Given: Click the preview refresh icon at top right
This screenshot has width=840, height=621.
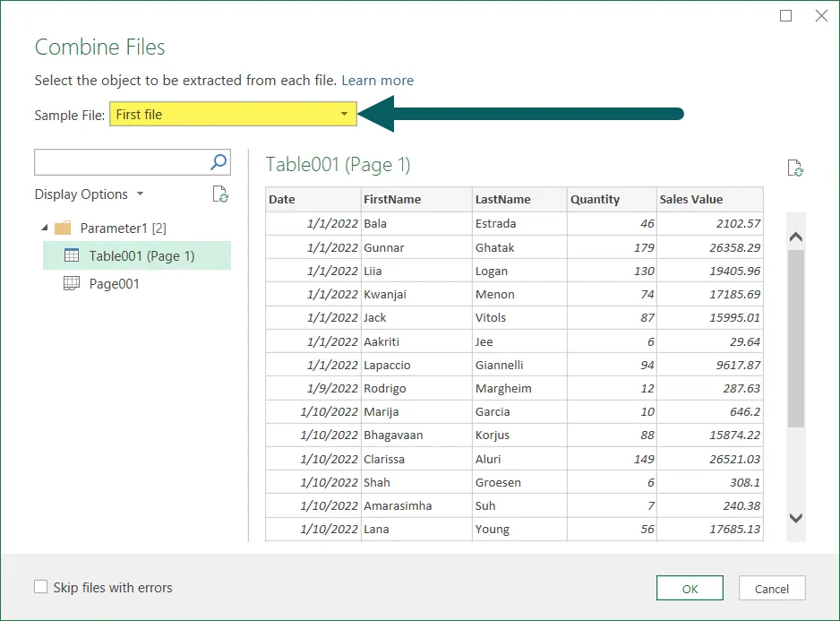Looking at the screenshot, I should click(794, 168).
